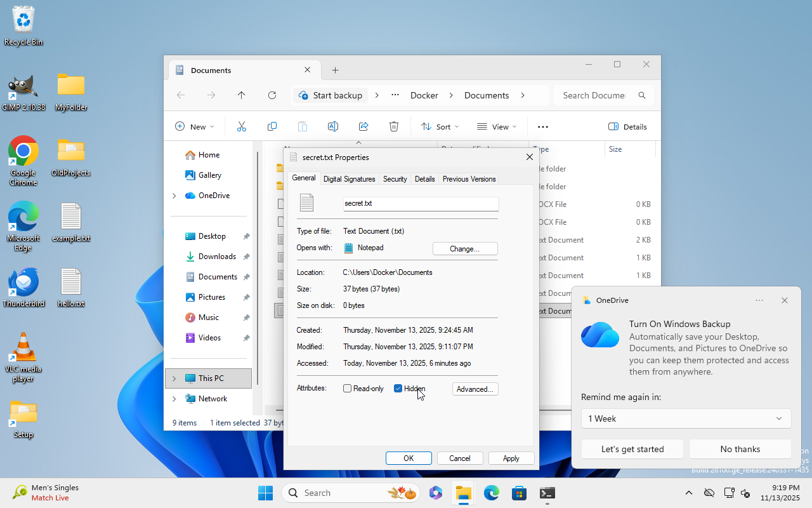Viewport: 812px width, 508px height.
Task: Switch to the Security tab
Action: 395,179
